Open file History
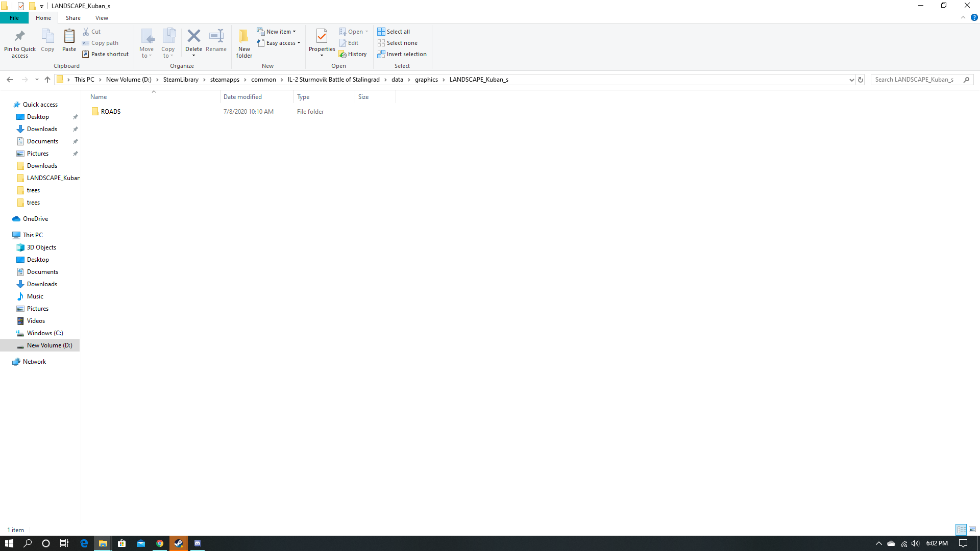 pyautogui.click(x=353, y=54)
